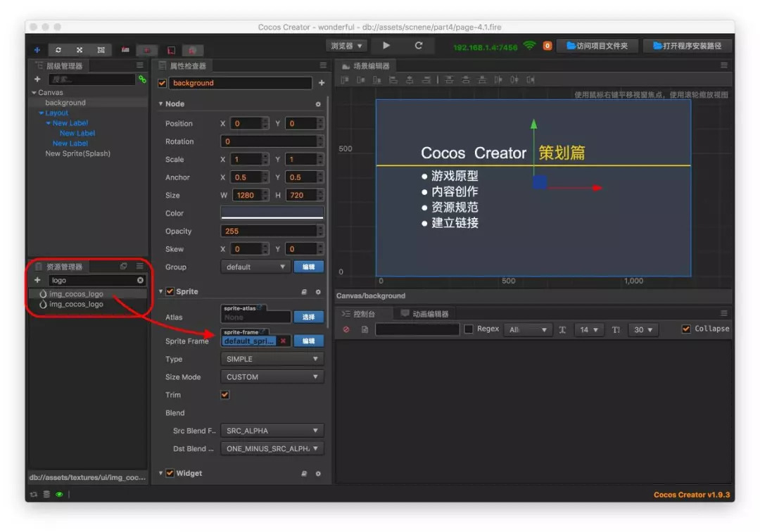Remove the Sprite Frame reference via red X

tap(283, 341)
